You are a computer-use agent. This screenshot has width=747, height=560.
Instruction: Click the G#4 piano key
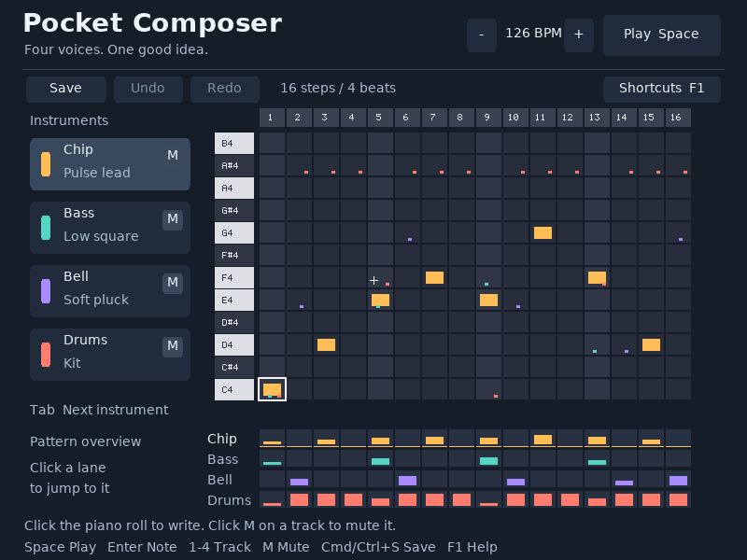pyautogui.click(x=234, y=211)
